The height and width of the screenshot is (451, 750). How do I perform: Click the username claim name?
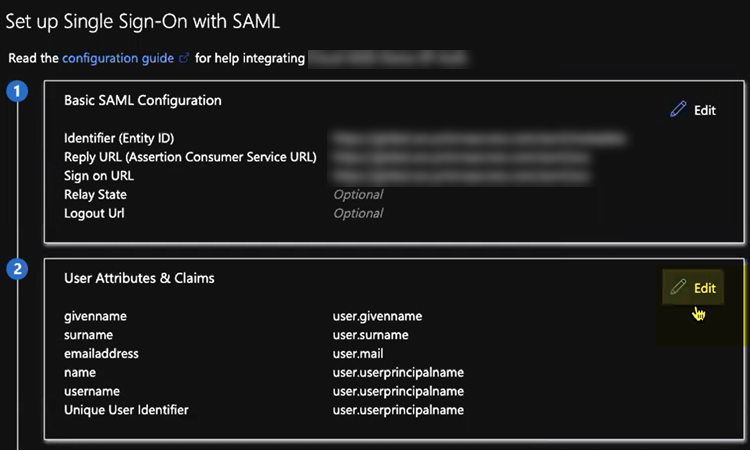(92, 391)
